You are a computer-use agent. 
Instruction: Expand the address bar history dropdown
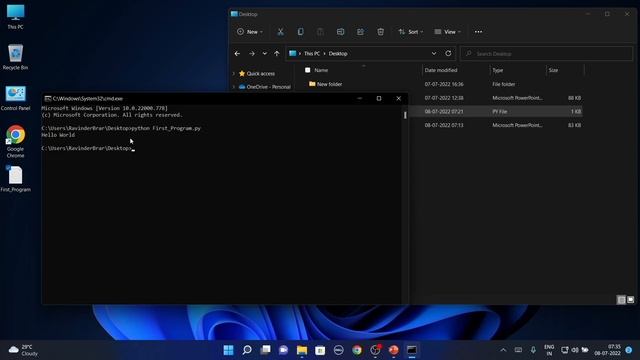(x=434, y=53)
